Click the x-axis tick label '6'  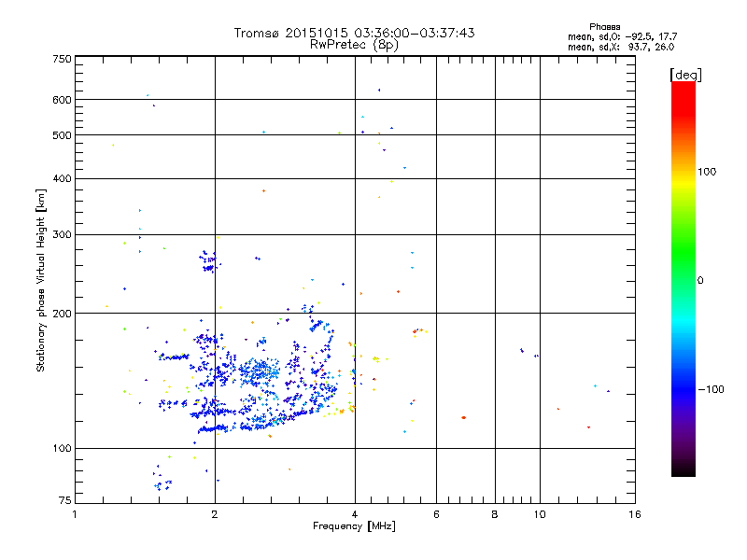[436, 514]
